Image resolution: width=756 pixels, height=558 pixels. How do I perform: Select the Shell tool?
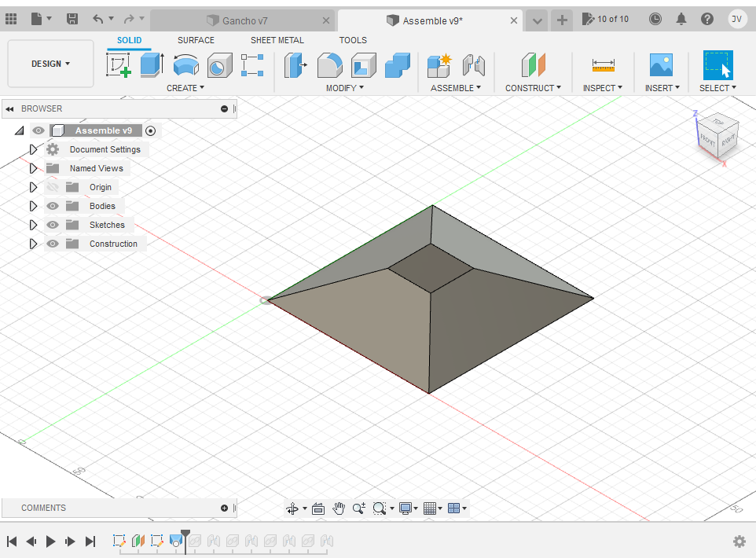pos(364,65)
